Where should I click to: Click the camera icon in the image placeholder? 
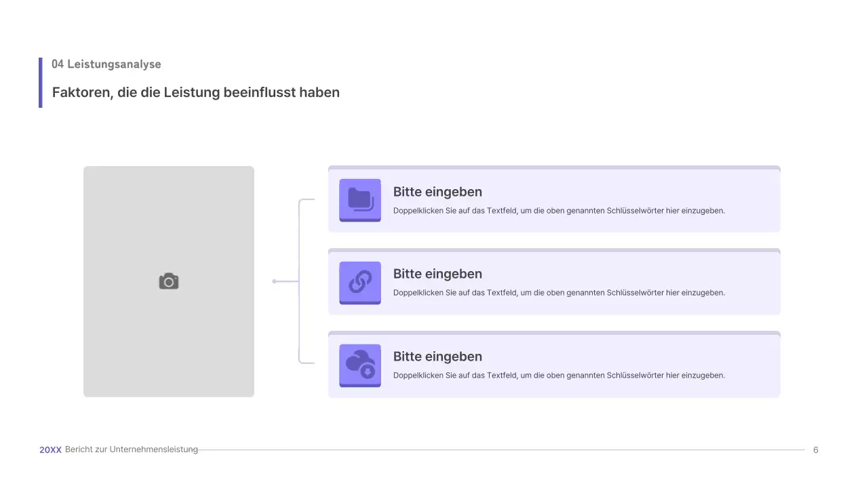click(169, 281)
